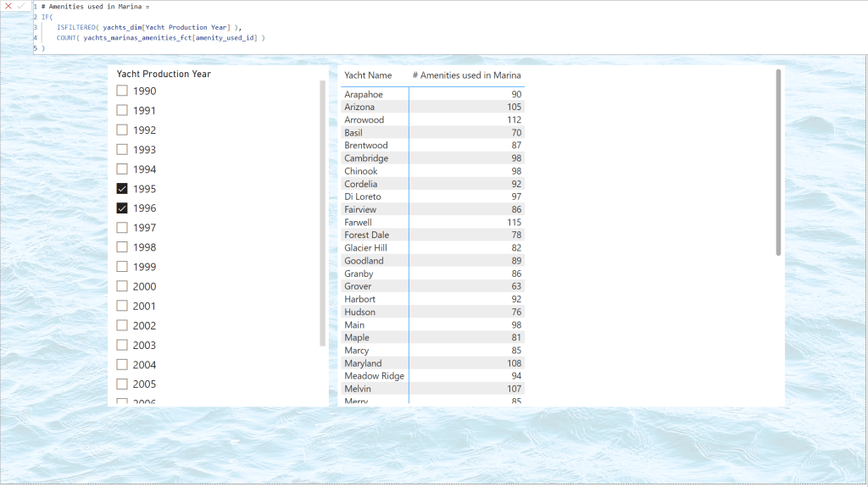
Task: Uncheck the 1995 production year checkbox
Action: point(122,189)
